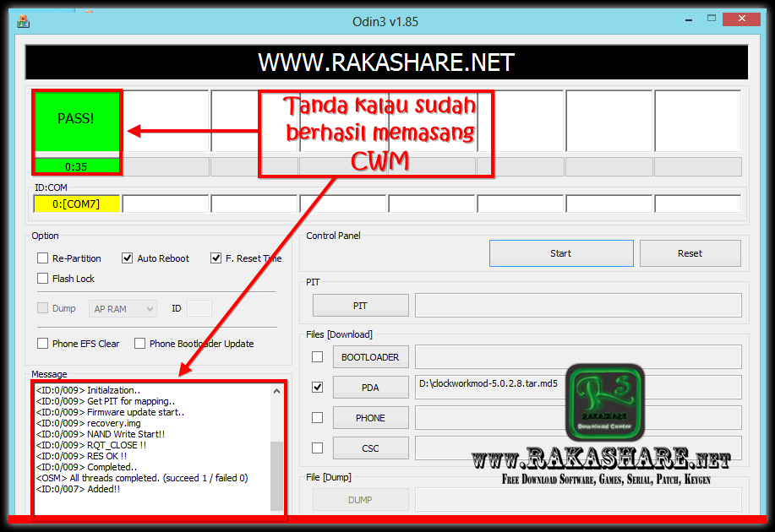Click the 'RES OK !!' log line
The image size is (775, 532).
pyautogui.click(x=81, y=456)
